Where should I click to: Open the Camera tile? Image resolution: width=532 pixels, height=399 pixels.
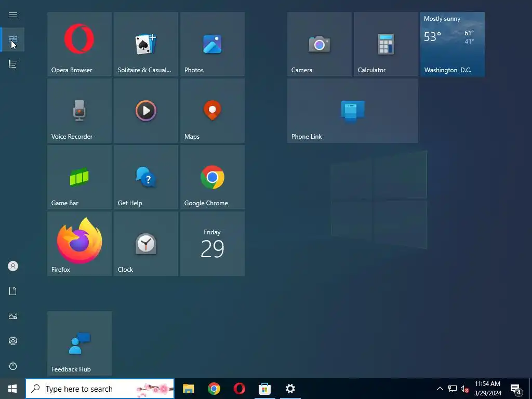320,44
